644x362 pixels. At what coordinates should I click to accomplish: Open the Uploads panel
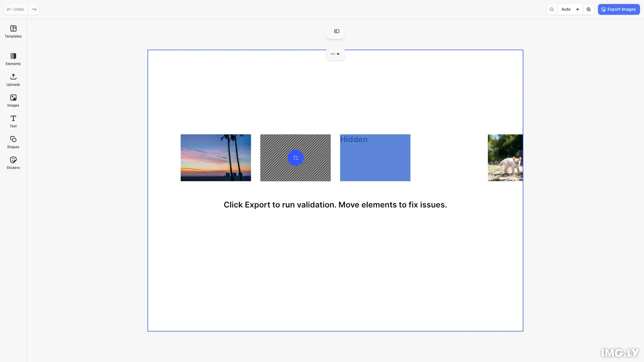click(x=13, y=80)
